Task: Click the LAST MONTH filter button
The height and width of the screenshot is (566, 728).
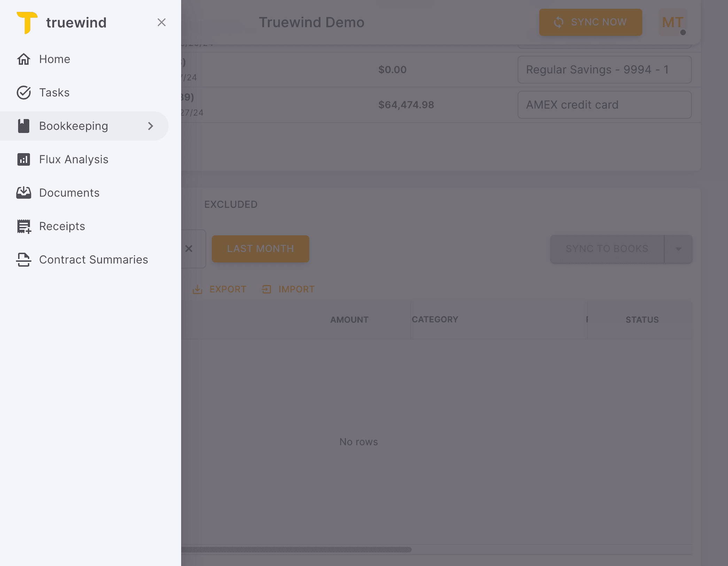Action: (260, 249)
